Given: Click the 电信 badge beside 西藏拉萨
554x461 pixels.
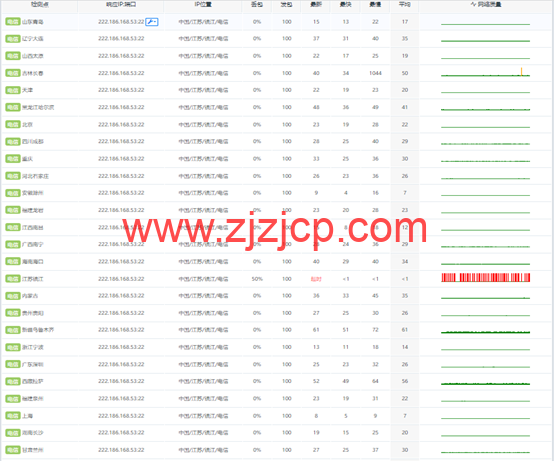Looking at the screenshot, I should [13, 382].
